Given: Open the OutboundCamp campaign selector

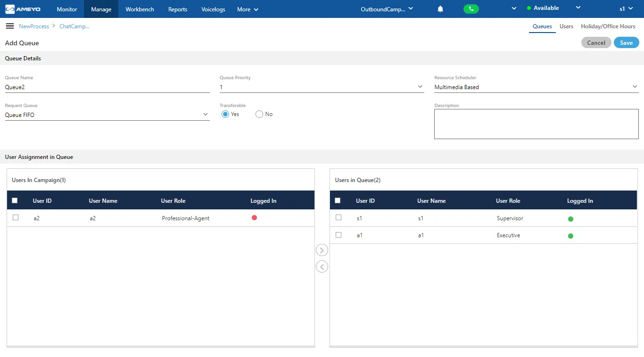Looking at the screenshot, I should [387, 9].
